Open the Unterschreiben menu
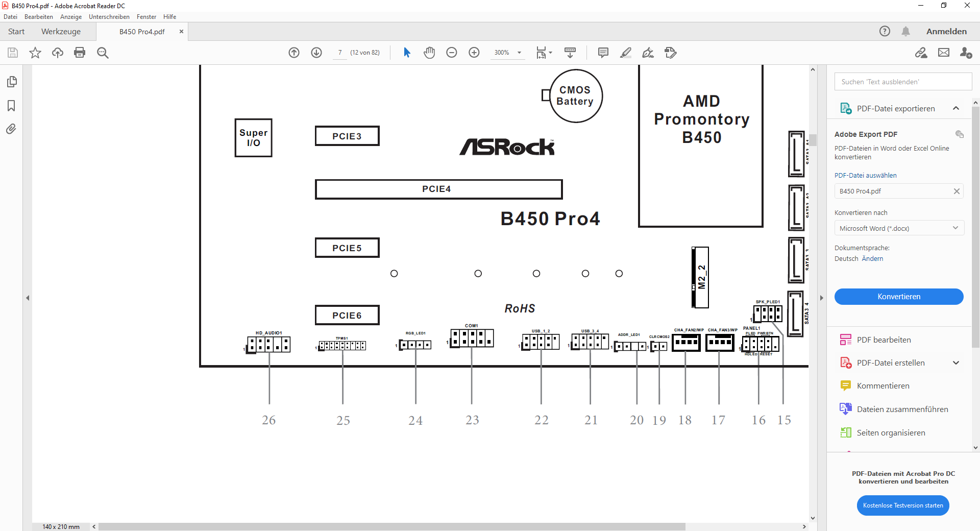The image size is (980, 531). coord(109,17)
